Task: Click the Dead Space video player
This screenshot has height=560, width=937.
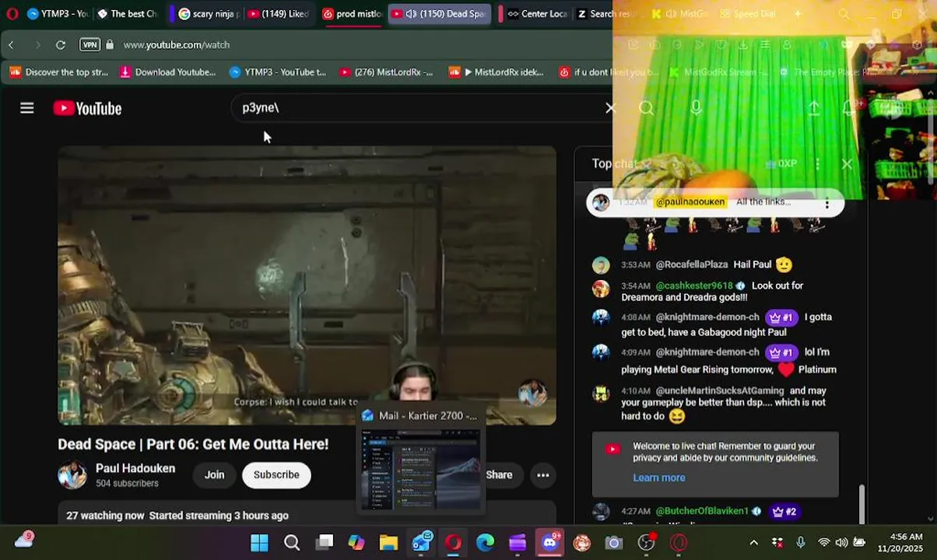Action: click(307, 285)
